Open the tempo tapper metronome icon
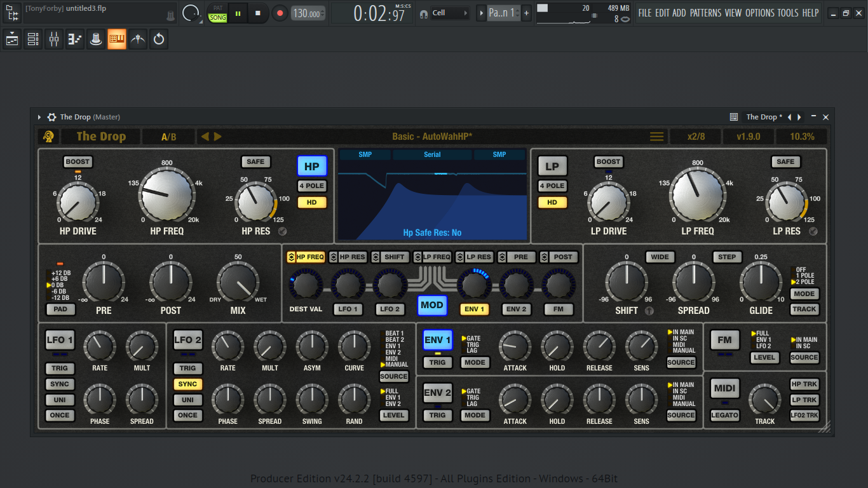The width and height of the screenshot is (868, 488). click(138, 39)
